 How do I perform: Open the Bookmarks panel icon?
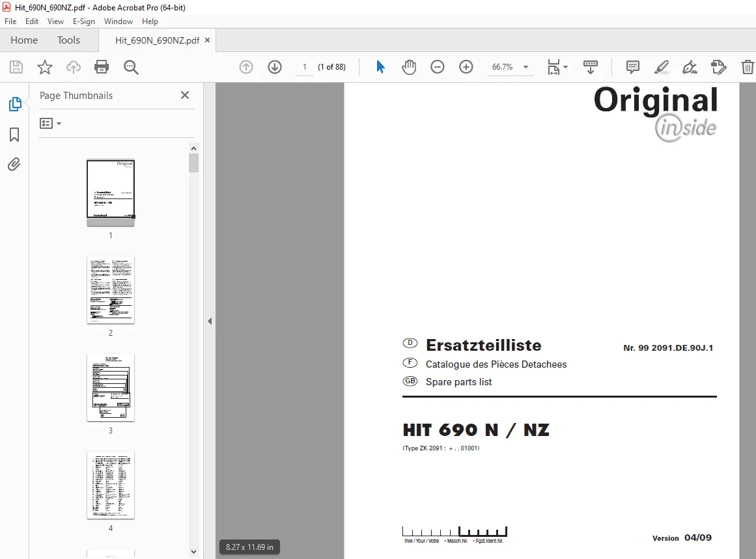pyautogui.click(x=14, y=135)
